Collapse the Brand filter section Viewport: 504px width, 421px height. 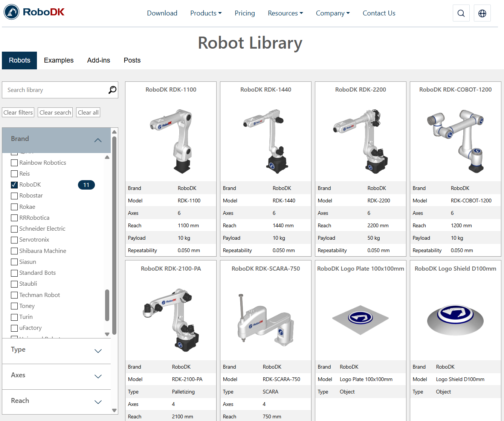click(x=57, y=140)
